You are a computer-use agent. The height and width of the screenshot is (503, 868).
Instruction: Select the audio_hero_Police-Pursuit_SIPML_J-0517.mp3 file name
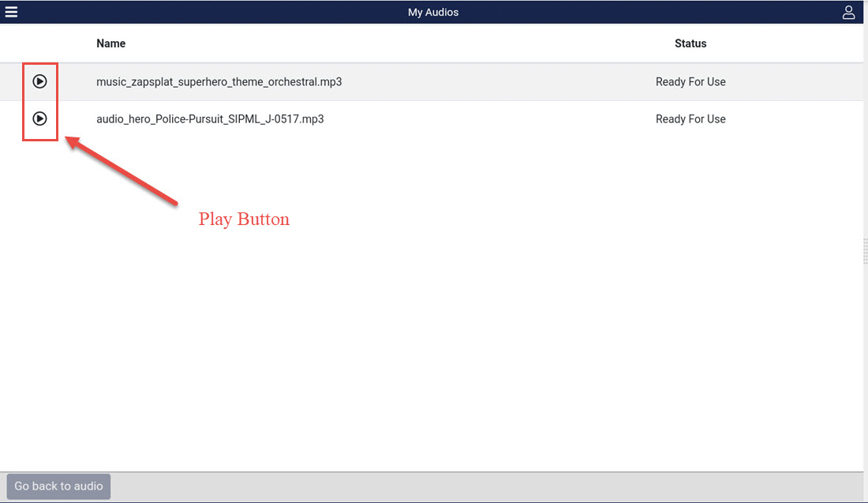click(x=210, y=119)
